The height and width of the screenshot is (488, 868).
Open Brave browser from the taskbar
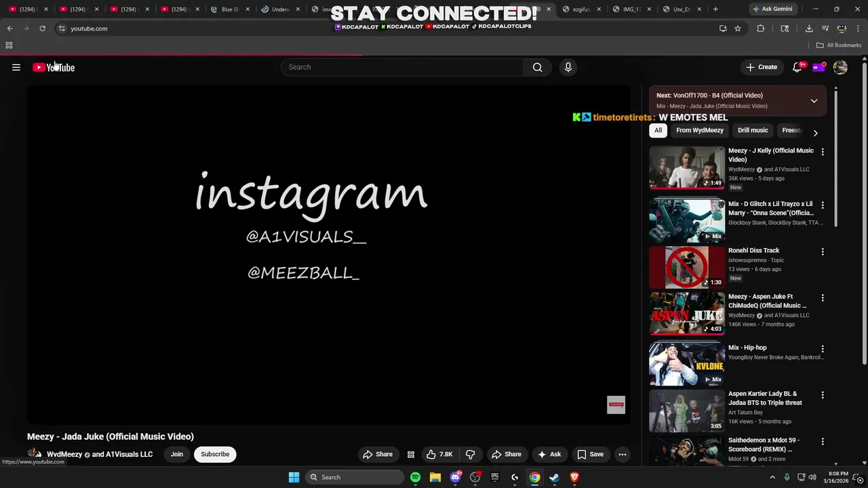tap(574, 477)
